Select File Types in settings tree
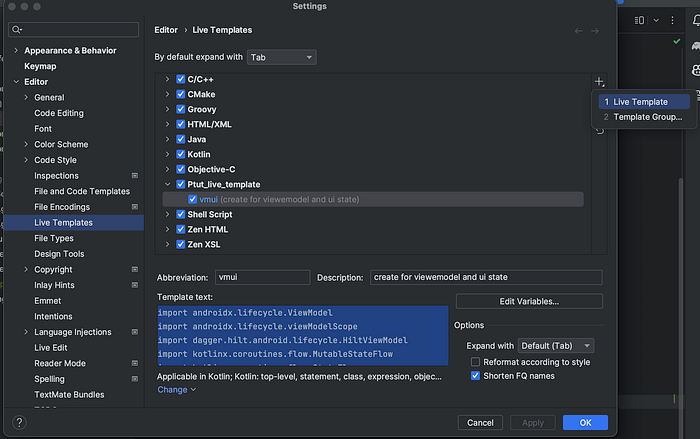 (54, 238)
